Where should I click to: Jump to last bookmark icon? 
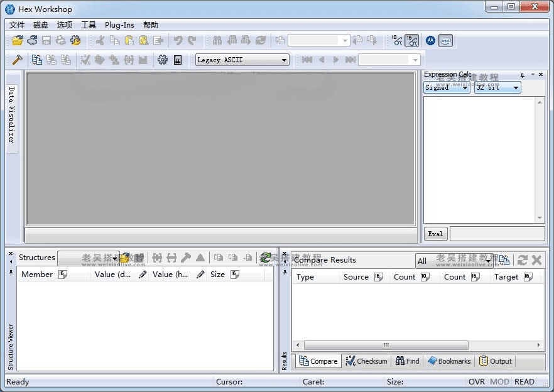(350, 60)
